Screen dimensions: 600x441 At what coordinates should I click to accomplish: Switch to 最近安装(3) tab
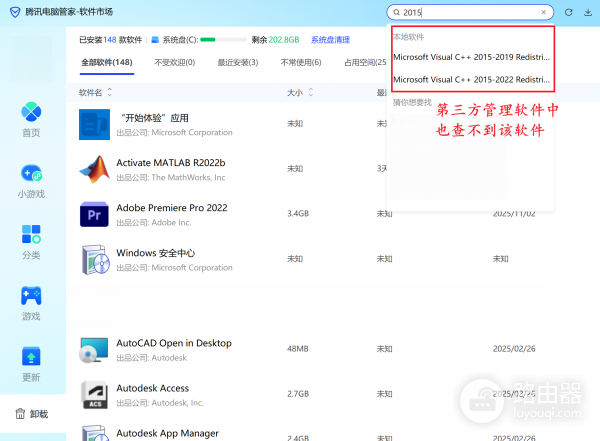(238, 62)
